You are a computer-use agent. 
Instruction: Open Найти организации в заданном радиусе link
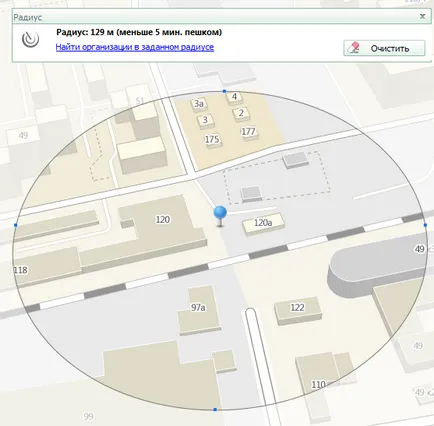(135, 47)
